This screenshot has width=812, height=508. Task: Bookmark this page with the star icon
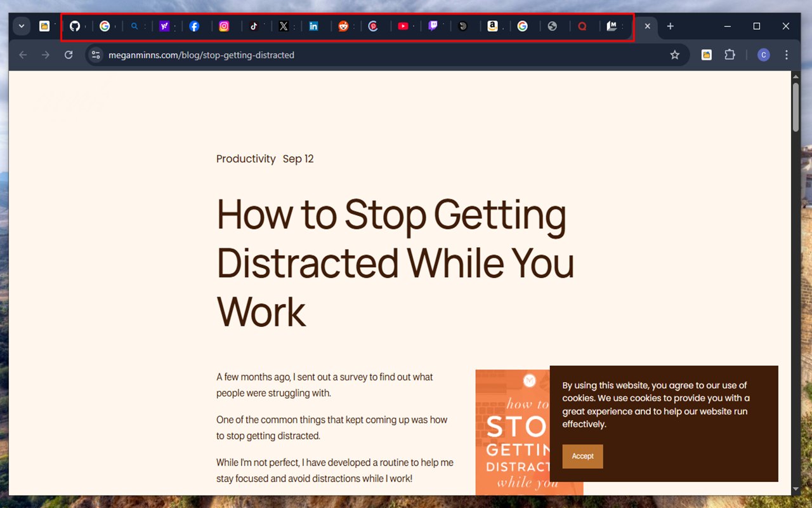(674, 55)
